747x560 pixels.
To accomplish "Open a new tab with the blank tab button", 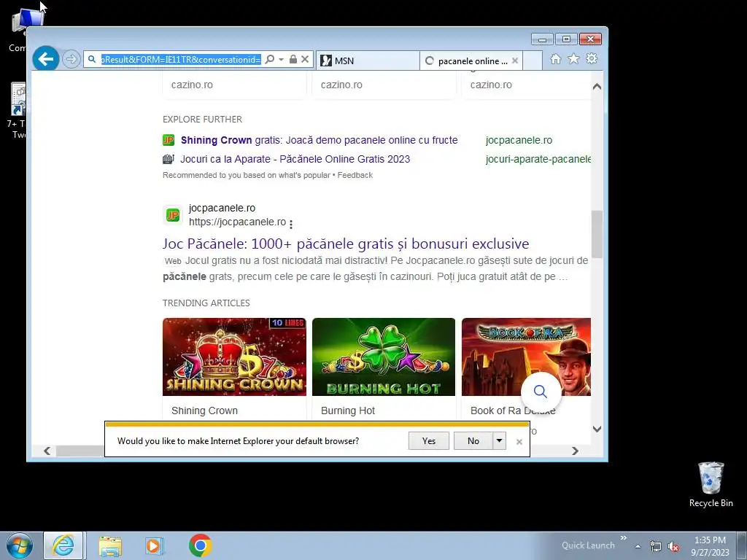I will (x=533, y=61).
